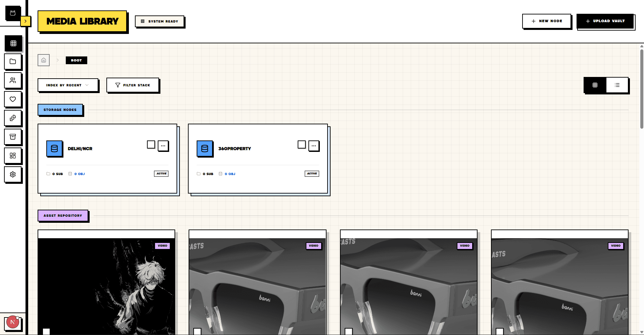The height and width of the screenshot is (335, 644).
Task: Click the Storage Nodes section label
Action: coord(60,110)
